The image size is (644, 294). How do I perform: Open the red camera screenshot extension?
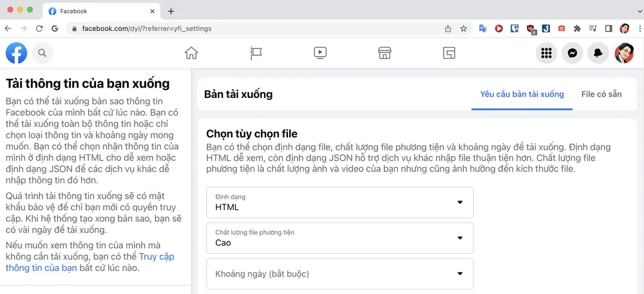(562, 28)
